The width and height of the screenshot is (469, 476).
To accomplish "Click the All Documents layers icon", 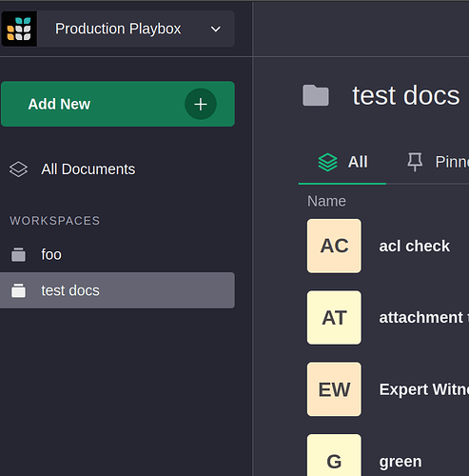I will [18, 169].
